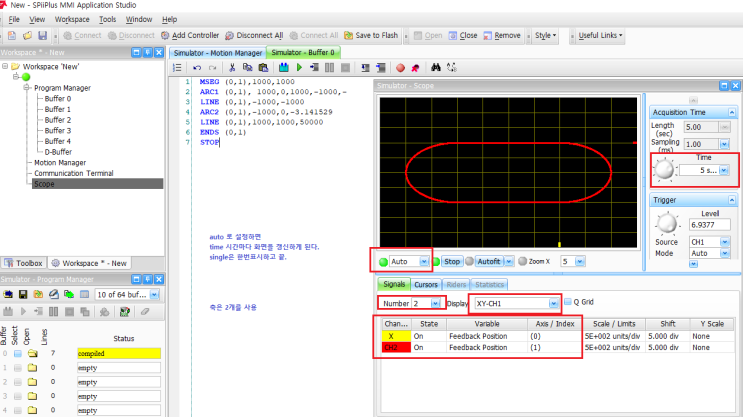743x417 pixels.
Task: Click the Save to Flash icon
Action: [346, 35]
